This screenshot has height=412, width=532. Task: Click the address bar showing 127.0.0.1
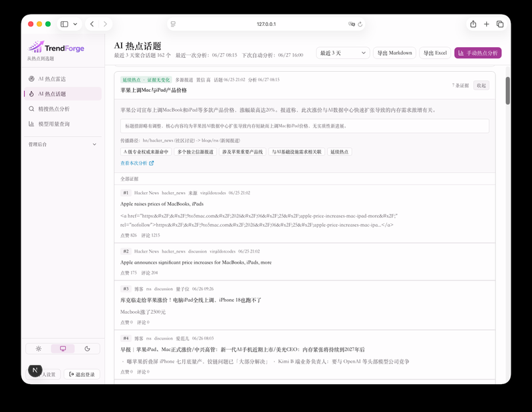tap(266, 24)
